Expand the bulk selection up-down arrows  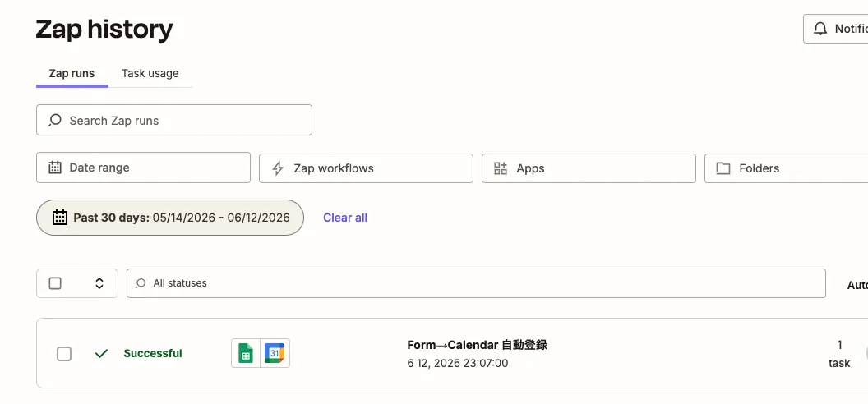(99, 283)
